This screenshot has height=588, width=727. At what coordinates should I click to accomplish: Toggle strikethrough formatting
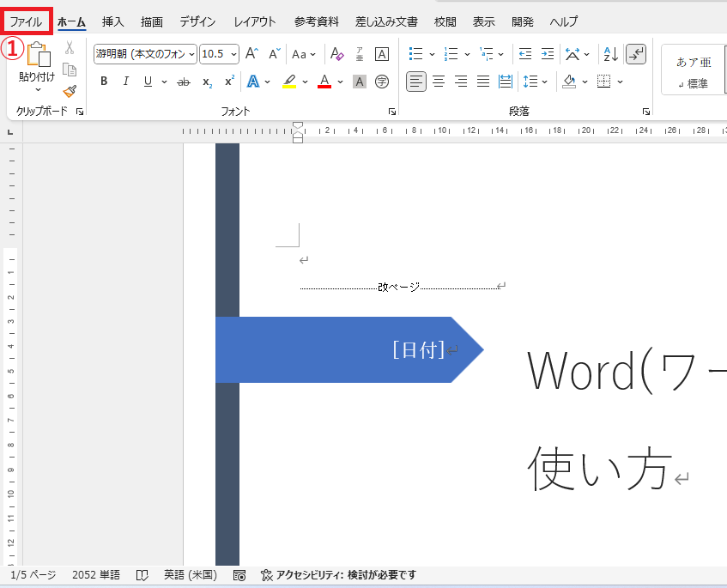184,82
